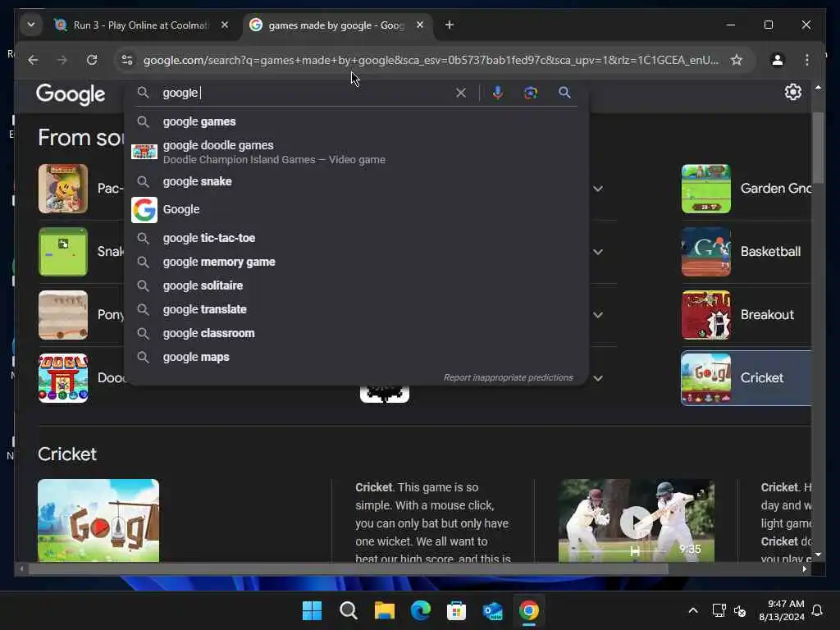
Task: Bookmark this page with star icon
Action: tap(737, 59)
